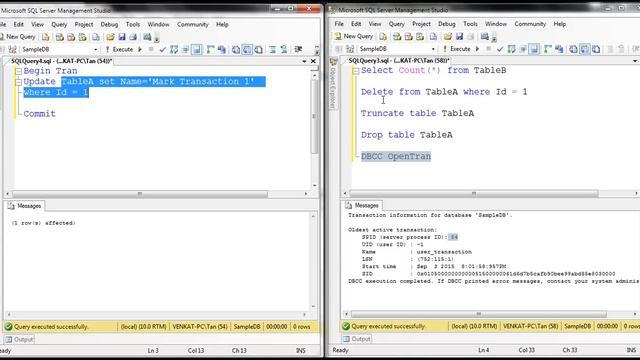This screenshot has height=360, width=640.
Task: Click Open File folder icon in SQLQuery3 window
Action: 448,37
